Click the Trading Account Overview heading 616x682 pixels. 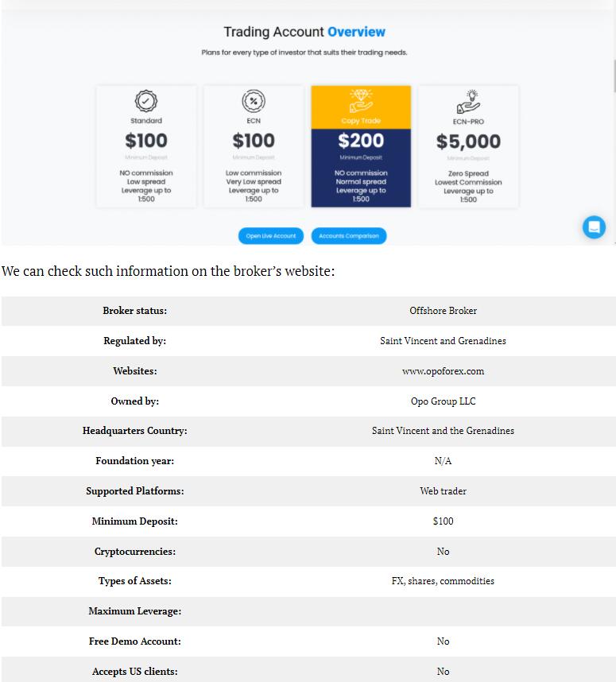[304, 32]
